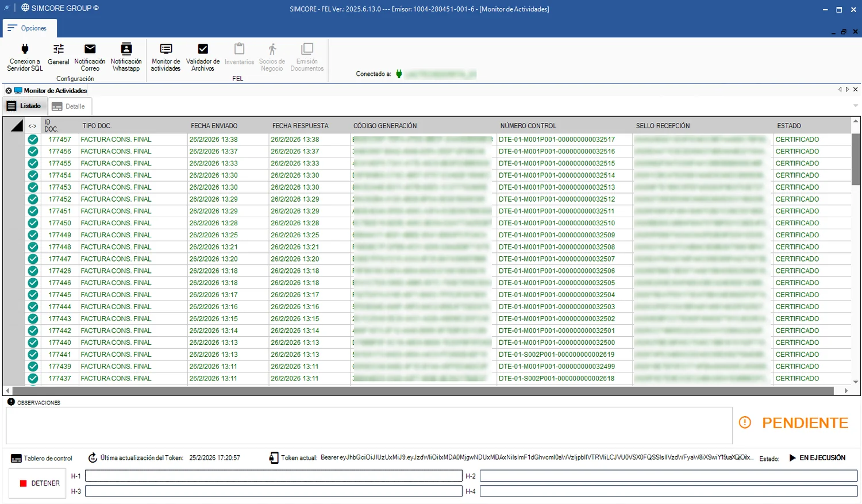Click the <> column header icon
The image size is (862, 504).
(32, 126)
